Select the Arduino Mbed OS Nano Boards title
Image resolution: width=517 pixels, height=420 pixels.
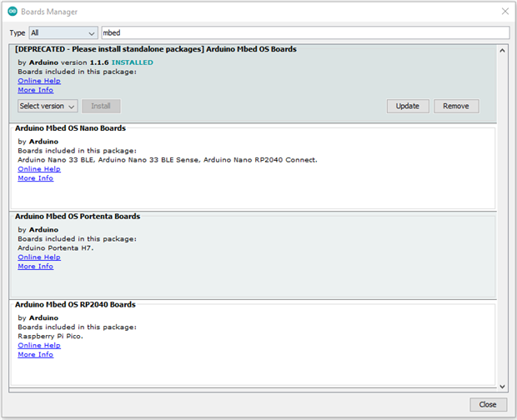70,128
